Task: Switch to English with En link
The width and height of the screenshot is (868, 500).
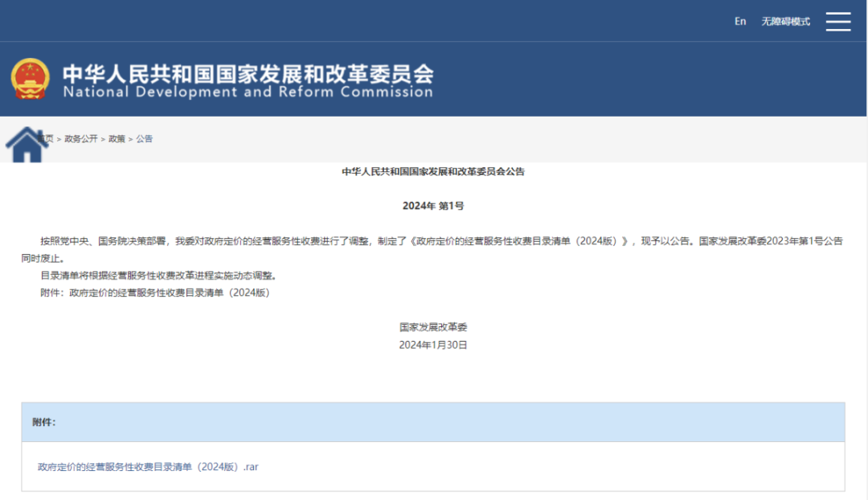Action: pos(740,22)
